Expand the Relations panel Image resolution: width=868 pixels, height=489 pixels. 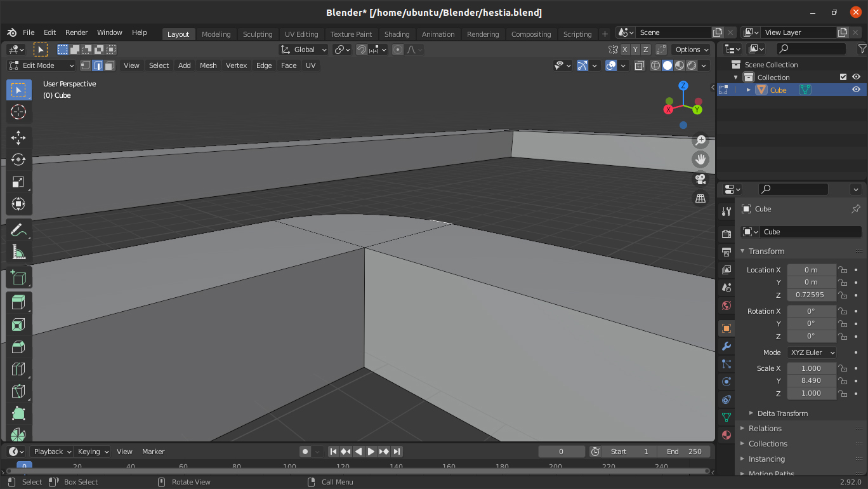[765, 429]
